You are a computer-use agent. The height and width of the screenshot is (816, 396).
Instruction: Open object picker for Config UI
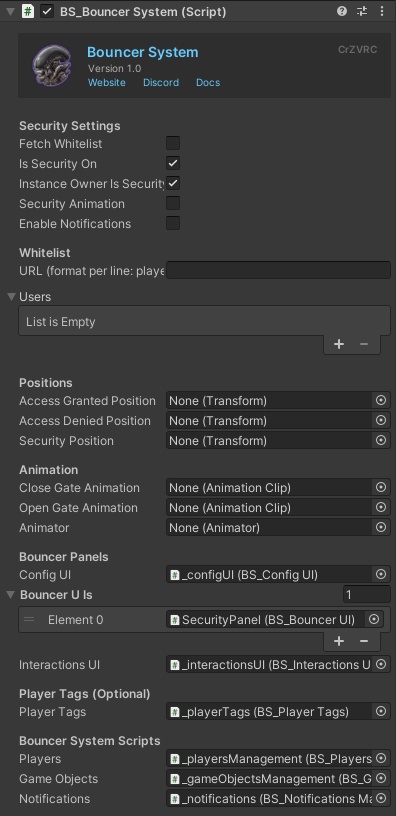click(381, 574)
